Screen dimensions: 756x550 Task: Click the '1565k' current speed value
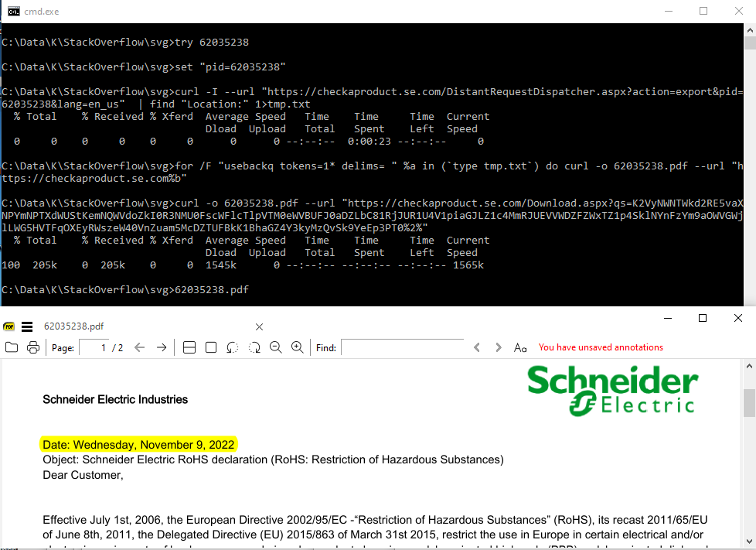468,265
